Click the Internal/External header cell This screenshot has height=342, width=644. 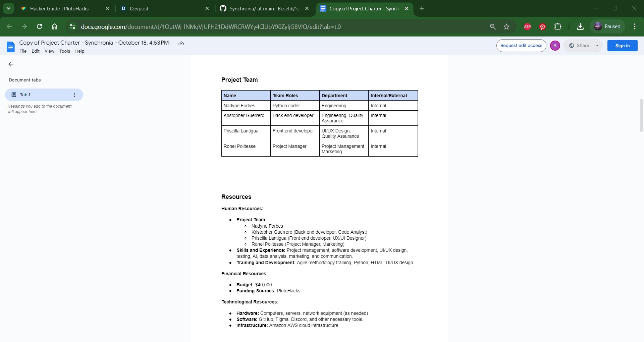(393, 96)
